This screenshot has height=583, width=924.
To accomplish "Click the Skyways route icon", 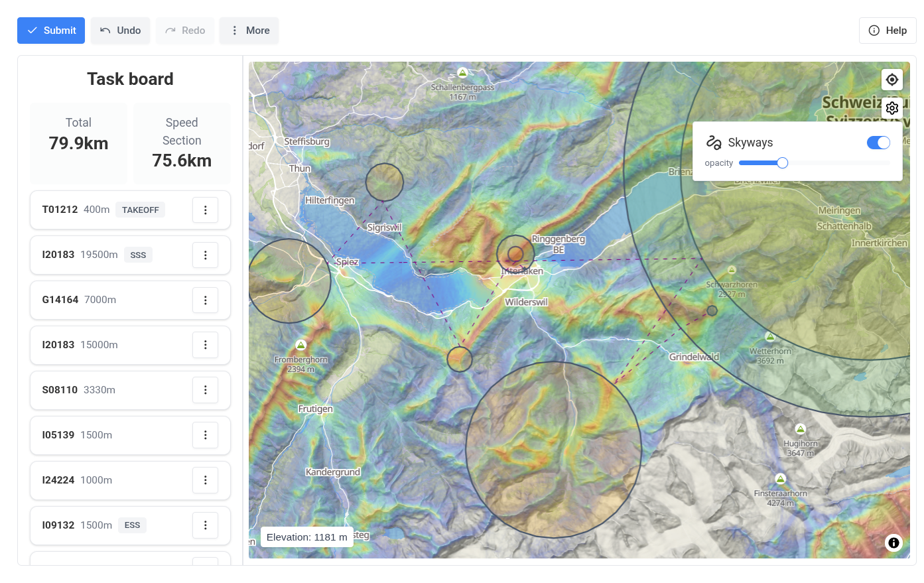I will 714,143.
